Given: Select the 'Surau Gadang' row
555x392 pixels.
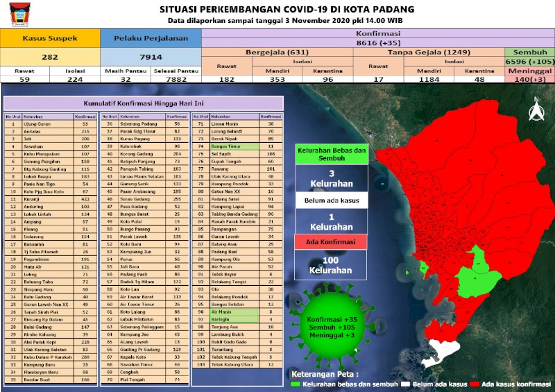Looking at the screenshot, I should (145, 199).
